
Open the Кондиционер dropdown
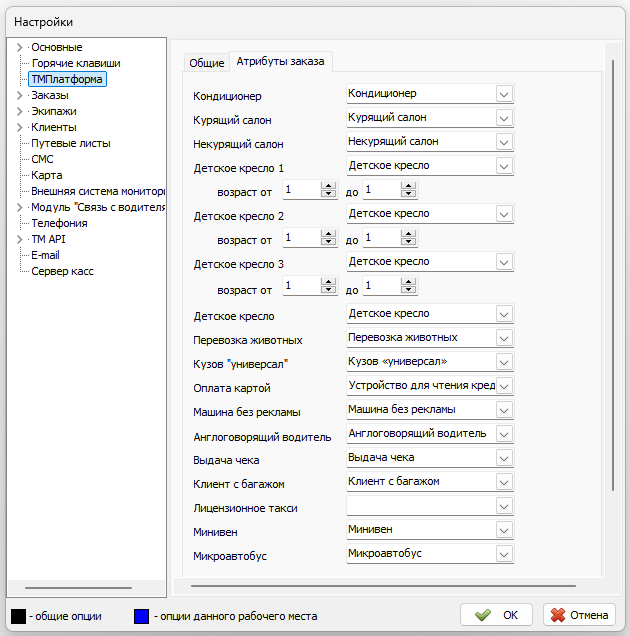504,94
